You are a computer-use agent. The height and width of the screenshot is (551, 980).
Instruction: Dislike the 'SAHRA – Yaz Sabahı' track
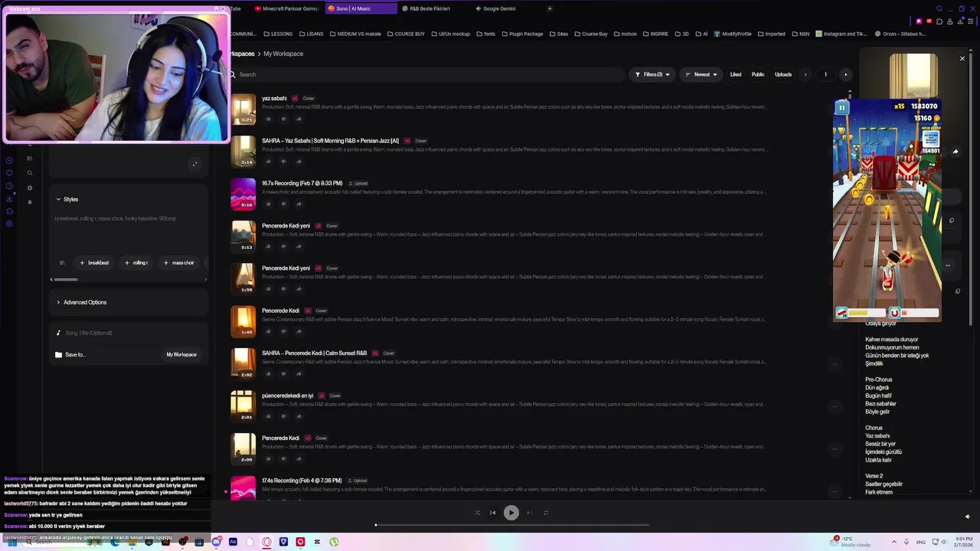[283, 161]
